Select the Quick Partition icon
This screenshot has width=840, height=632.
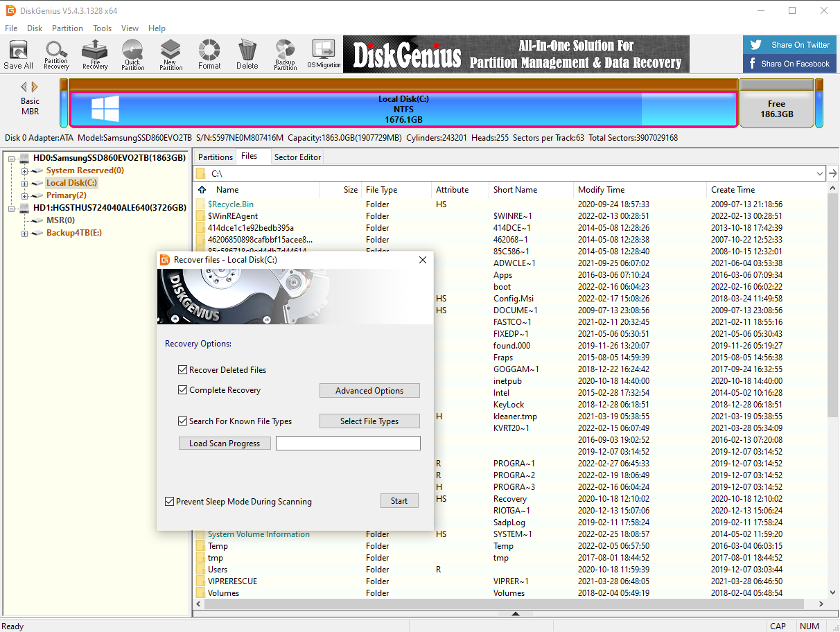click(132, 54)
